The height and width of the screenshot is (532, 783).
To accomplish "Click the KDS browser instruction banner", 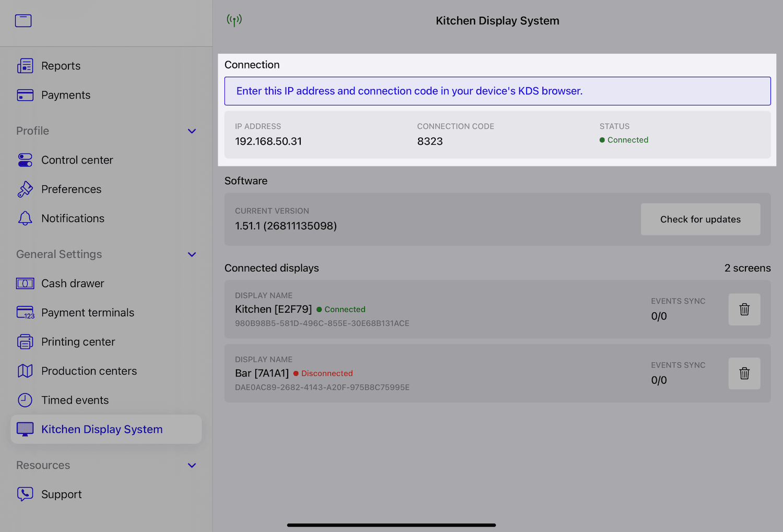I will pos(497,91).
